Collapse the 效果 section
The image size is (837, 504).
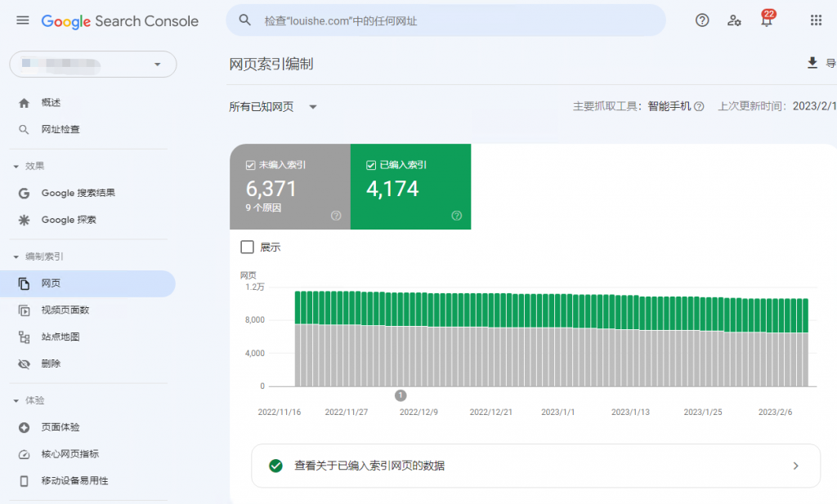pos(16,167)
